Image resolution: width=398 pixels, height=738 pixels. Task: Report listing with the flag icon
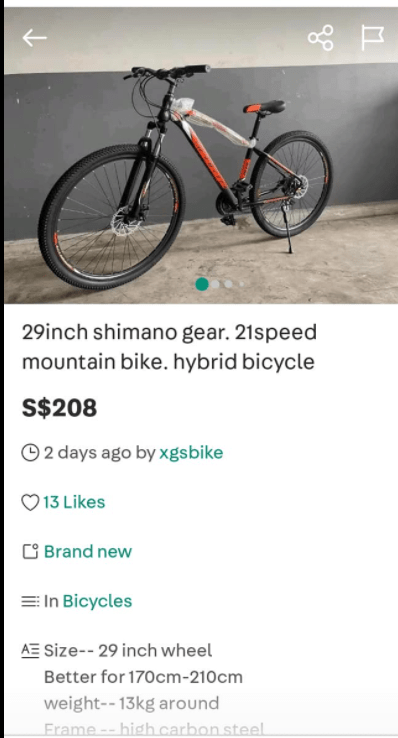pyautogui.click(x=372, y=38)
